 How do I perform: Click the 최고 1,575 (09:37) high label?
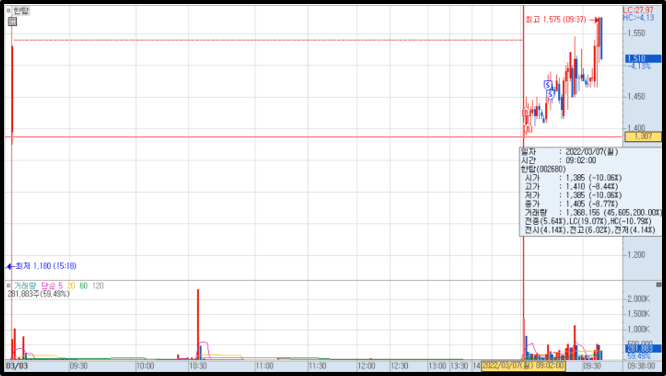click(556, 20)
